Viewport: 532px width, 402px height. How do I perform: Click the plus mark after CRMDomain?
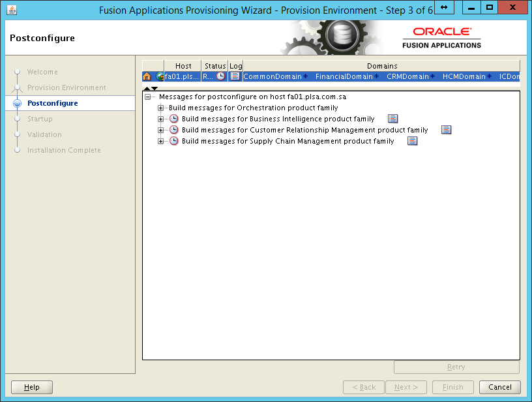[x=433, y=76]
